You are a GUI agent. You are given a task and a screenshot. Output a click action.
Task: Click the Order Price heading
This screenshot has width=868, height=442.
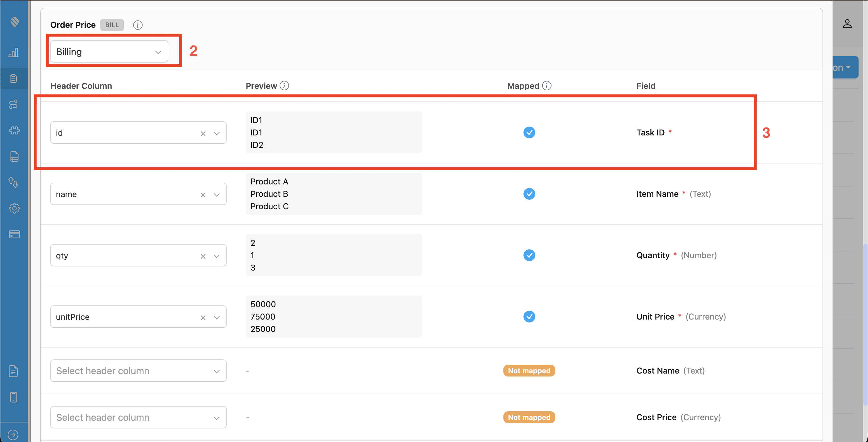tap(73, 24)
